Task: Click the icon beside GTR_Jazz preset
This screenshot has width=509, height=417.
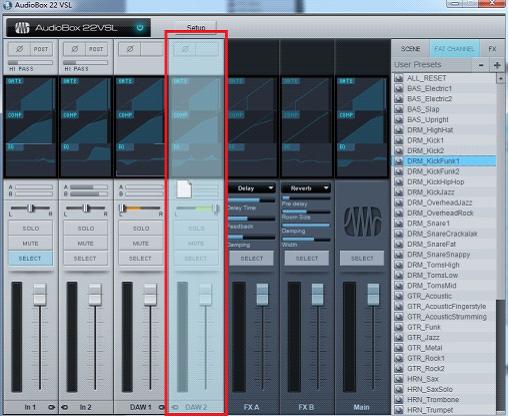Action: coord(399,337)
